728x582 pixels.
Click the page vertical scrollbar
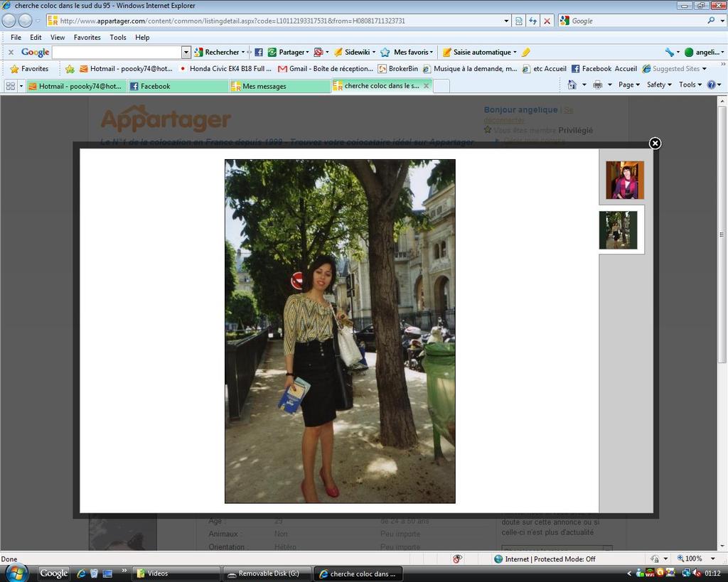pyautogui.click(x=722, y=235)
